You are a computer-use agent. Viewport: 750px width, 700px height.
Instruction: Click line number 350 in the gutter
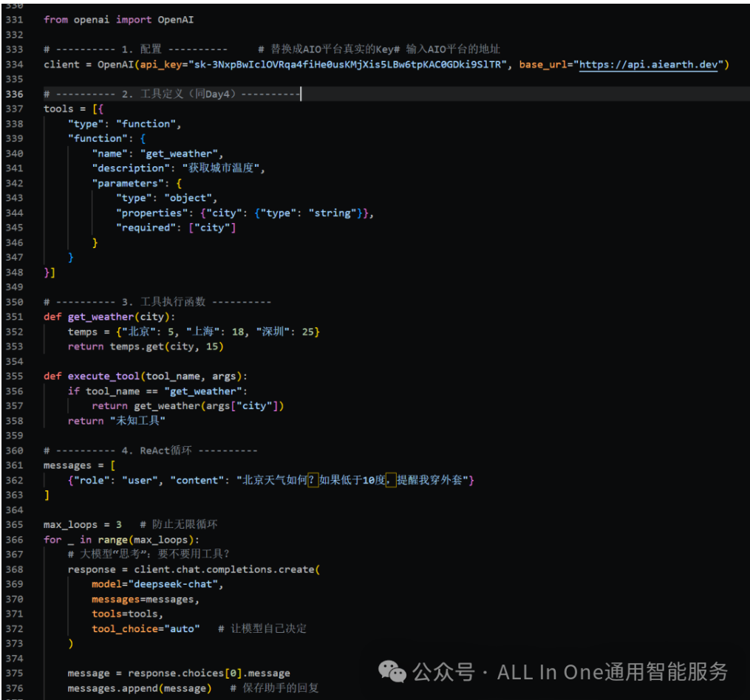(x=14, y=302)
